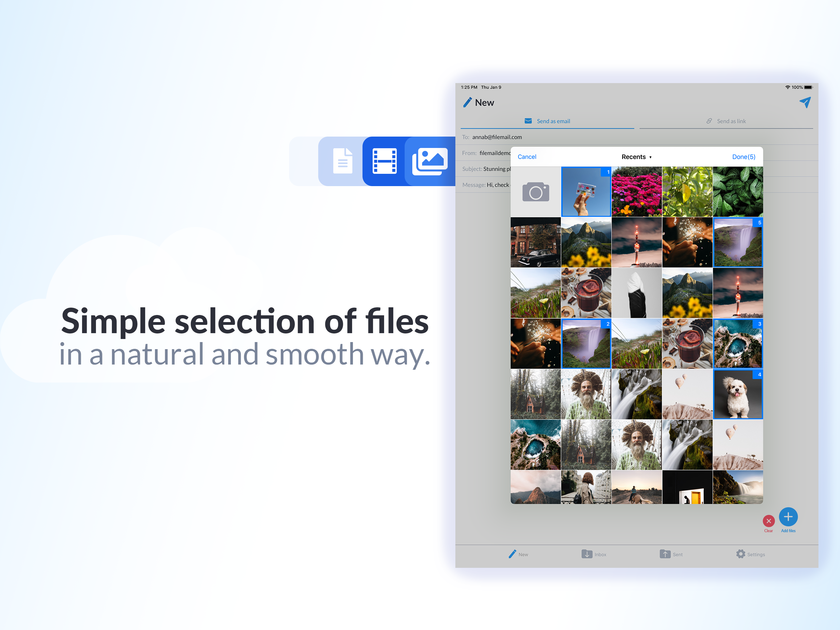Tap the red Clear files icon
This screenshot has height=630, width=840.
768,521
